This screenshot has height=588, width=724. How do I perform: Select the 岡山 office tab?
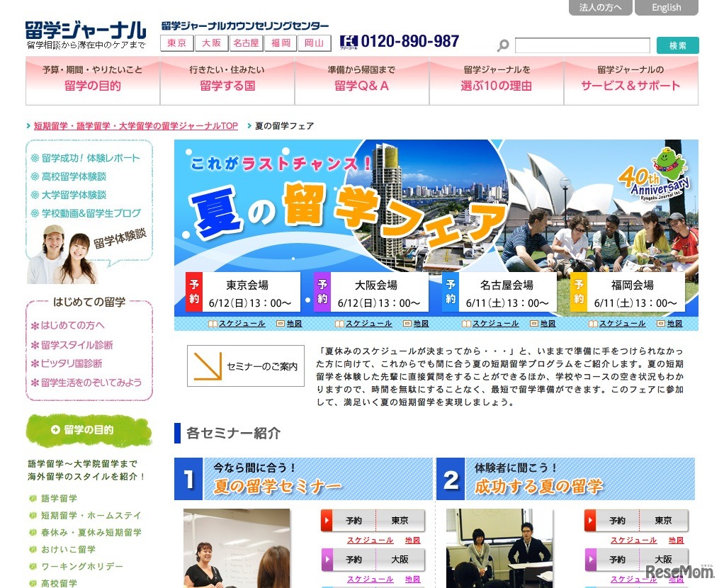(315, 43)
